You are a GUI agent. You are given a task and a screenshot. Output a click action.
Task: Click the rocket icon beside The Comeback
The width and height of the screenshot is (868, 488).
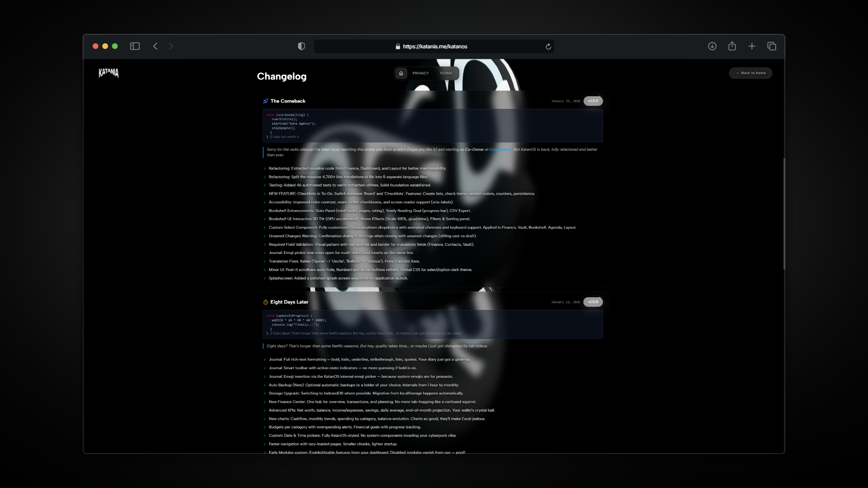tap(265, 101)
